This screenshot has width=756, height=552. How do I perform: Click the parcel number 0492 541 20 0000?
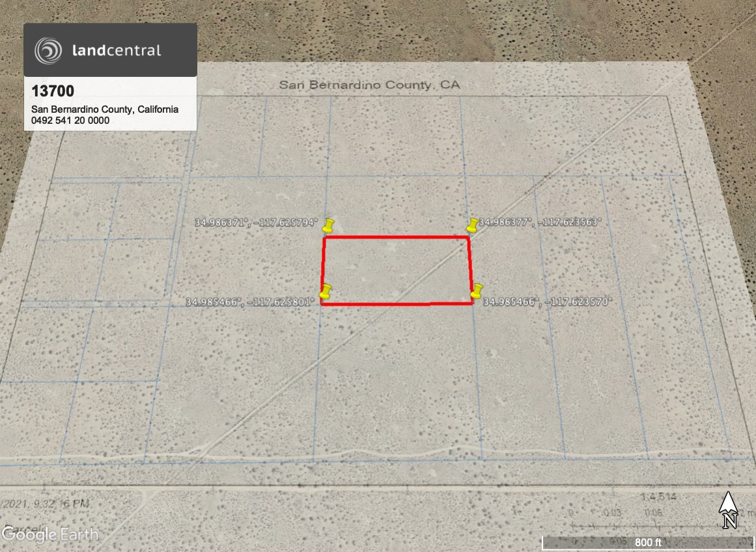tap(70, 121)
